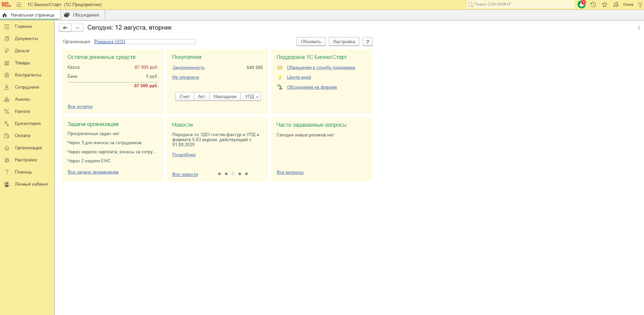Viewport: 644px width, 315px height.
Task: Open the Контрагенты sidebar section
Action: point(28,75)
